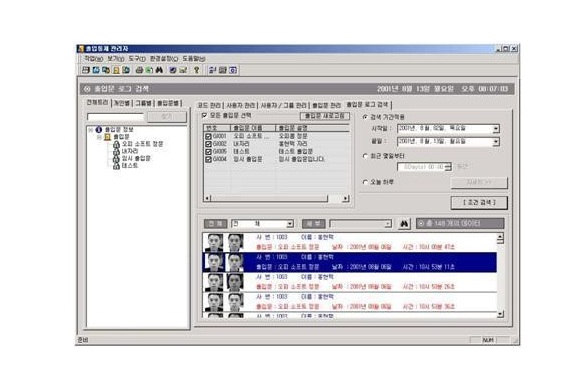Click the door list's horizontal scrollbar

276,198
